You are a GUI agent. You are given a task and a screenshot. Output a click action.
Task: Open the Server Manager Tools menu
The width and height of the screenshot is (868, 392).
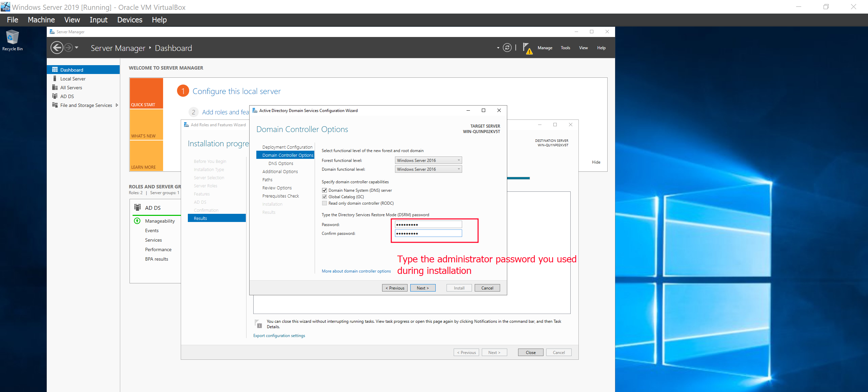click(565, 48)
